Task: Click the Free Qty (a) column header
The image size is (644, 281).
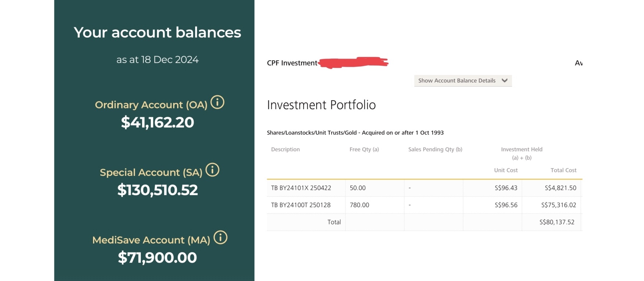Action: point(364,149)
